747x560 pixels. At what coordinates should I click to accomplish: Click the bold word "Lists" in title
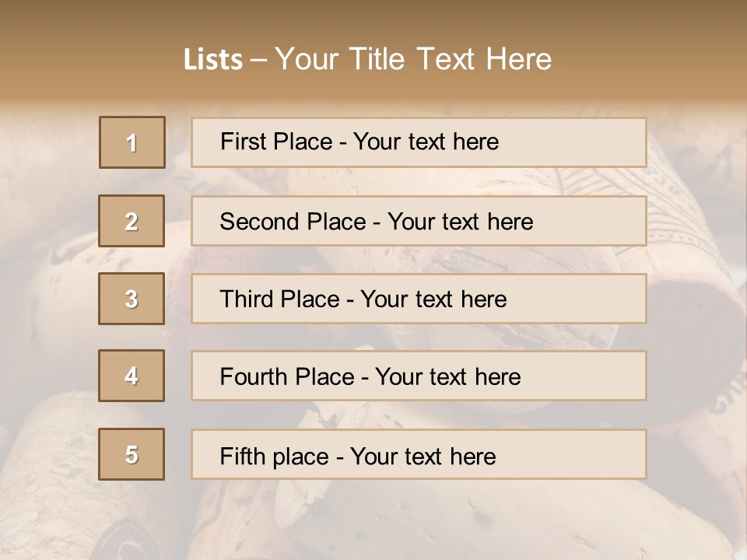(x=213, y=59)
